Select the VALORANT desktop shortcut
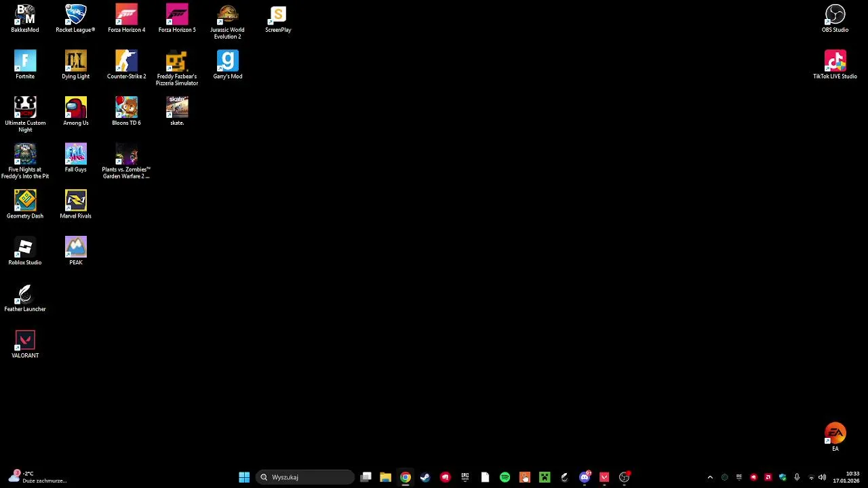Viewport: 868px width, 488px height. coord(25,344)
